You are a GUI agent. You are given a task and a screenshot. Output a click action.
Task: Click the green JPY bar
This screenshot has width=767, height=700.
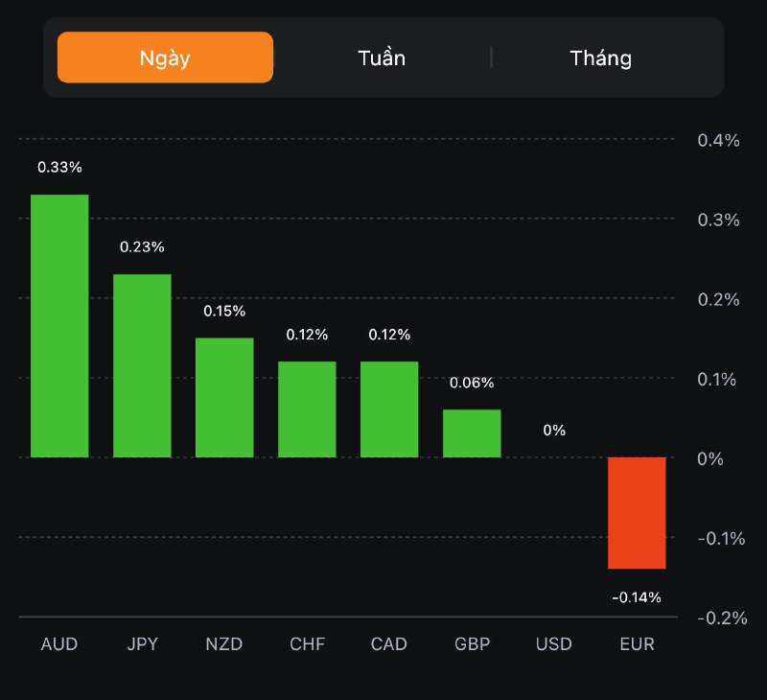point(142,366)
